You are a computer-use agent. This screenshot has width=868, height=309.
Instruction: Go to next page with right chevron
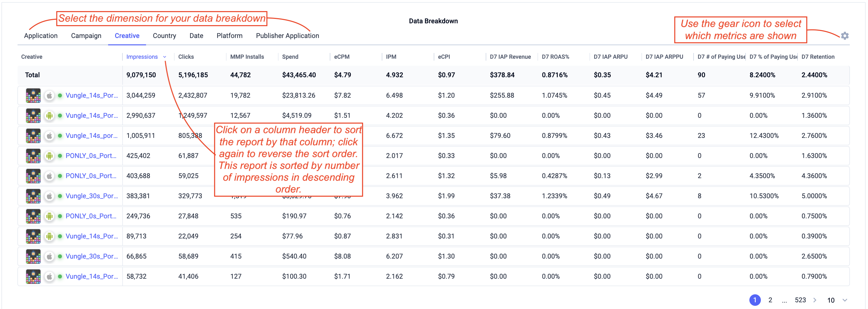(x=815, y=300)
